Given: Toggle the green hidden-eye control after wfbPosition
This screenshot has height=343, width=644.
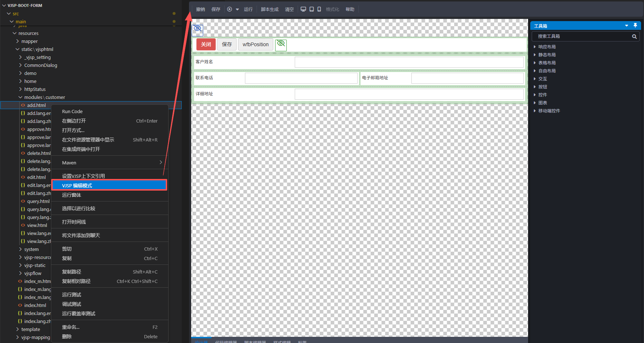Looking at the screenshot, I should coord(281,44).
